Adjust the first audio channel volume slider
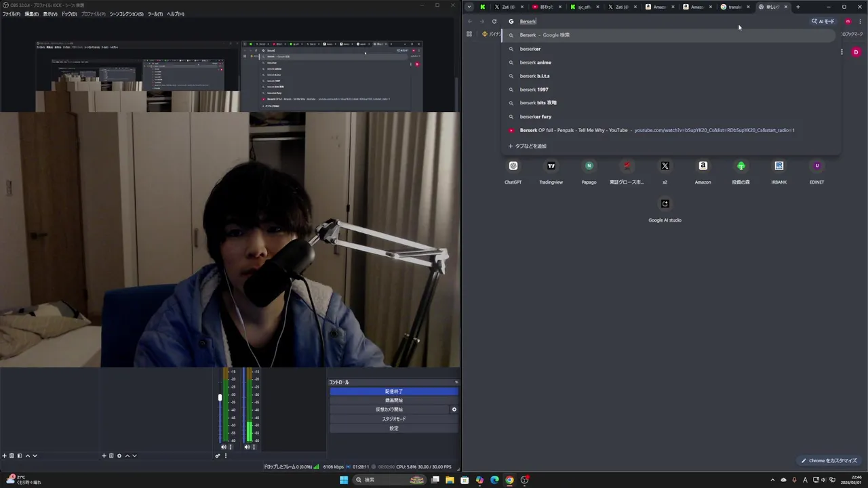Viewport: 868px width, 488px height. point(220,397)
